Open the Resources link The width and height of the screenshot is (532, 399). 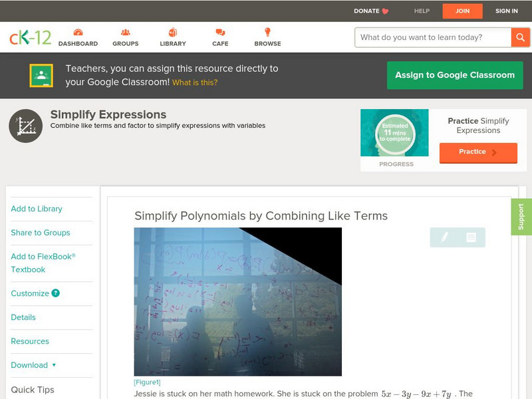click(x=30, y=341)
